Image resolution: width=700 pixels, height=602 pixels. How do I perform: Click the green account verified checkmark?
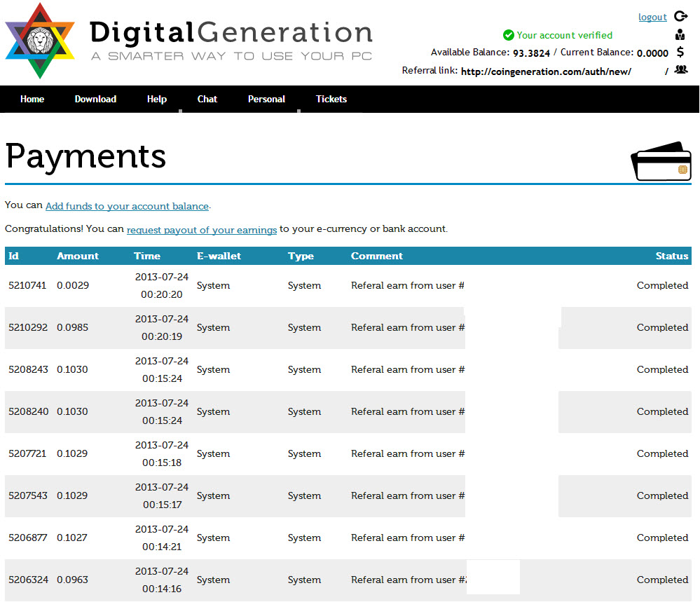pos(508,35)
